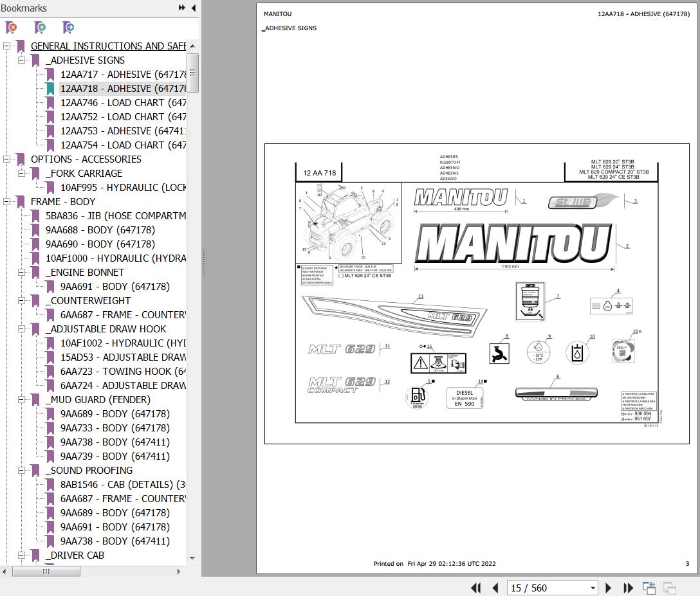Open bookmark 9AA688 - BODY (647178)
This screenshot has width=700, height=596.
tap(100, 230)
